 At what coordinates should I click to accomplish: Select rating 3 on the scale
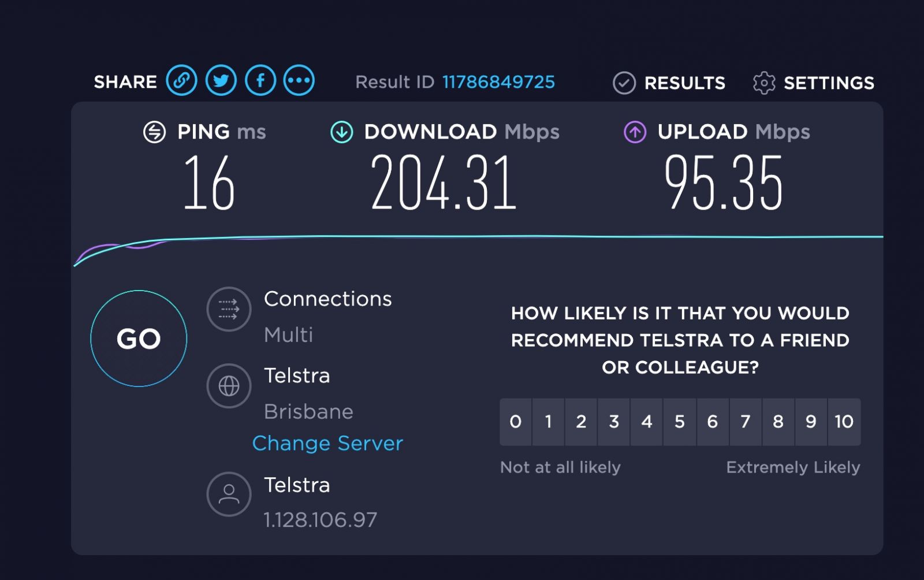[x=614, y=422]
